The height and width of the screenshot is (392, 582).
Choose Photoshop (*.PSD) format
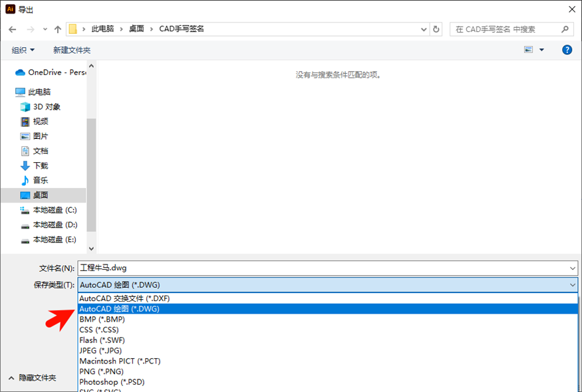click(x=328, y=381)
